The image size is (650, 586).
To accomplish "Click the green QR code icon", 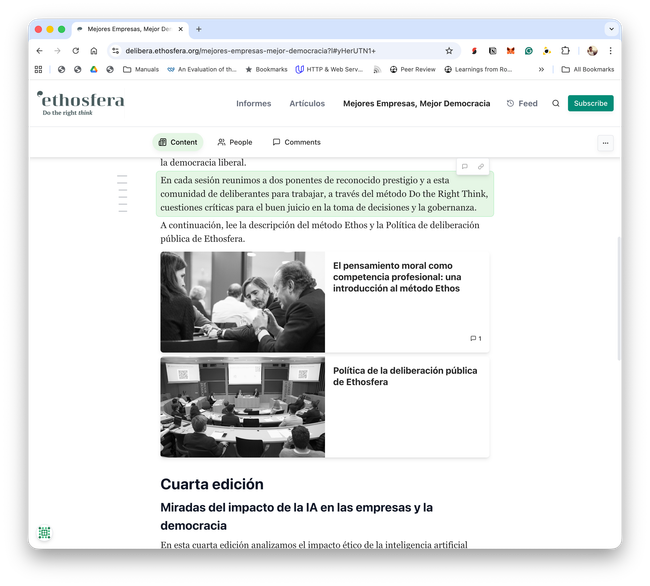I will (x=44, y=533).
